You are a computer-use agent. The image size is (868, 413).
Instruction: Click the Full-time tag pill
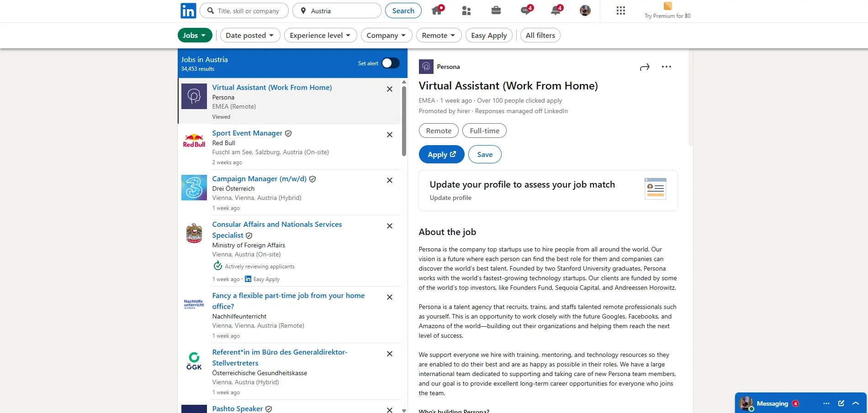coord(484,131)
